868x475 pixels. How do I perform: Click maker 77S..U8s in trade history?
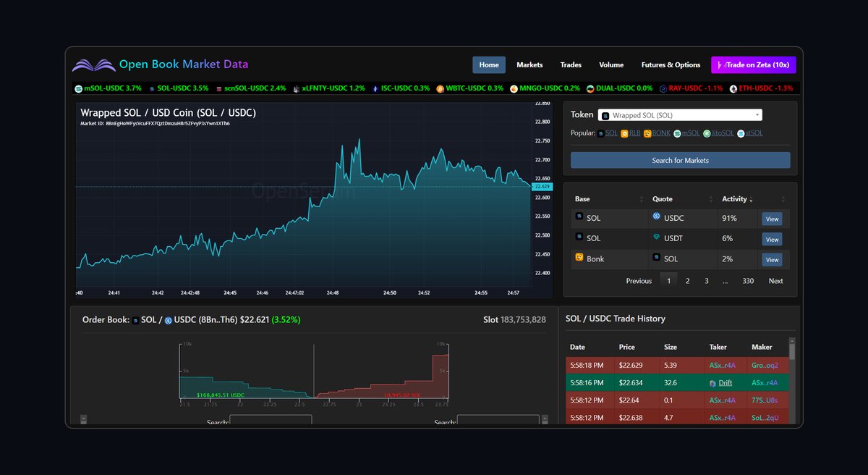pos(765,400)
